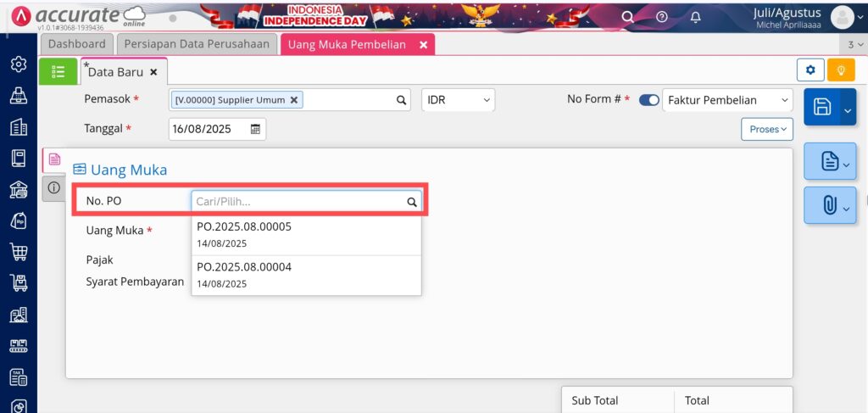
Task: Open the settings gear in left sidebar
Action: tap(19, 64)
